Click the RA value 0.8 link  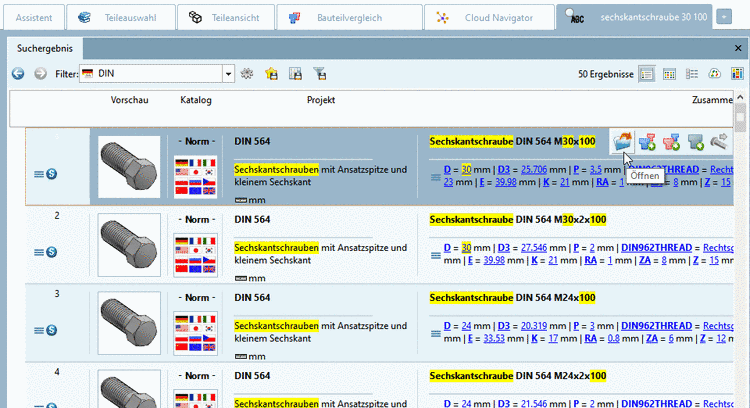[613, 338]
